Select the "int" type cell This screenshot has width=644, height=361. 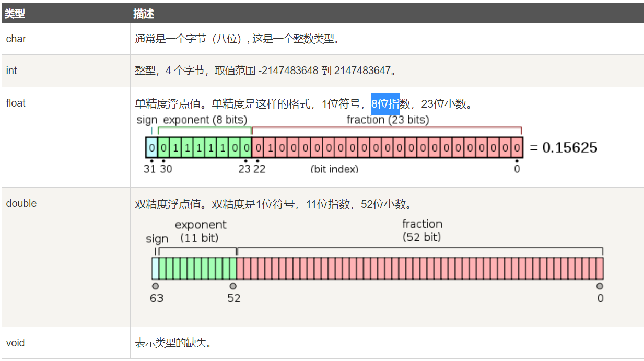(x=11, y=71)
